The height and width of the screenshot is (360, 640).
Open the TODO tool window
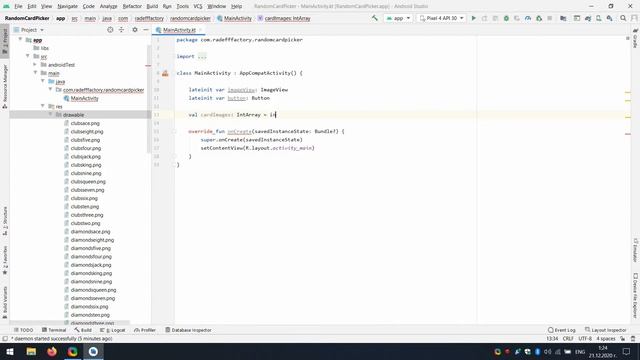[23, 330]
